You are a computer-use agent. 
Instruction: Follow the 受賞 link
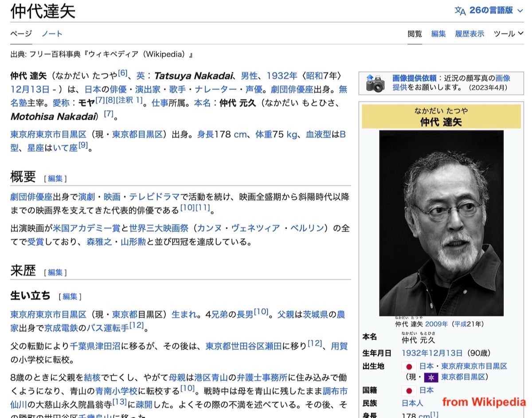pyautogui.click(x=36, y=242)
